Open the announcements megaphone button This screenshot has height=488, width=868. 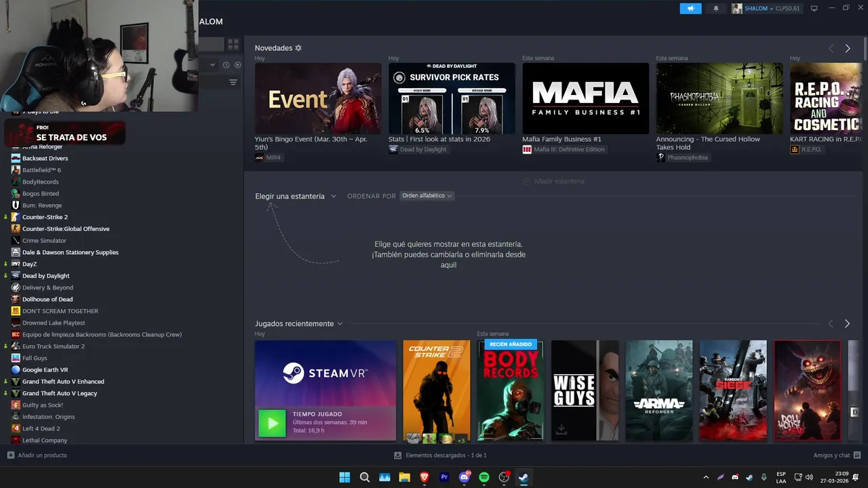690,8
